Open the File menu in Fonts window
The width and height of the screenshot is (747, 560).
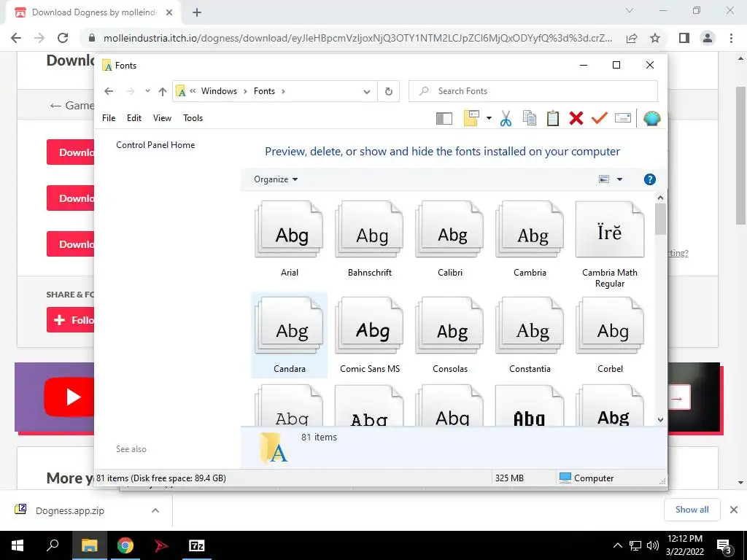[109, 118]
